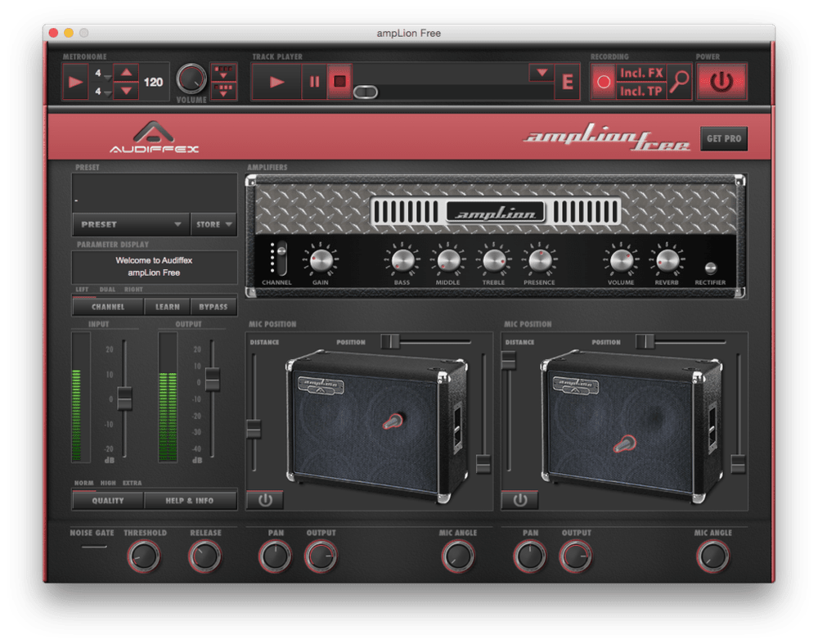Enable the Incl. TP recording option
The height and width of the screenshot is (644, 818).
tap(641, 91)
